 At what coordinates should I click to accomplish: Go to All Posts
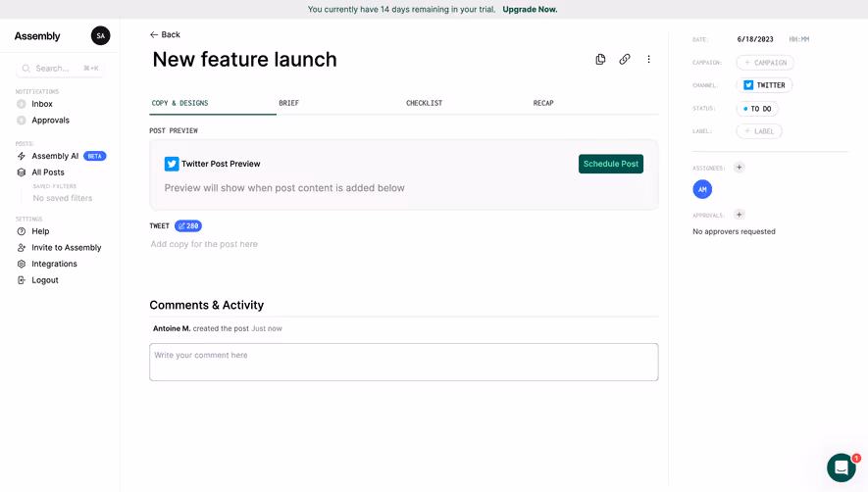[x=48, y=172]
